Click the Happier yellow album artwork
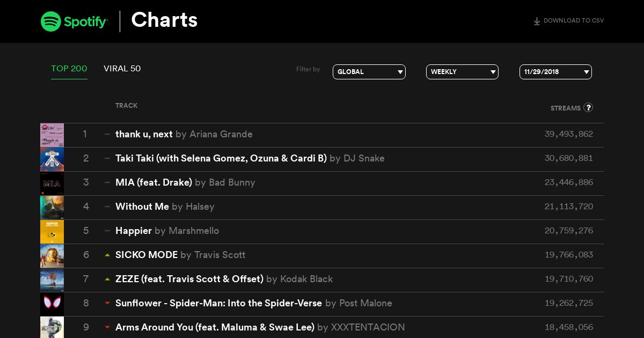Screen dimensions: 644x338 [x=52, y=232]
